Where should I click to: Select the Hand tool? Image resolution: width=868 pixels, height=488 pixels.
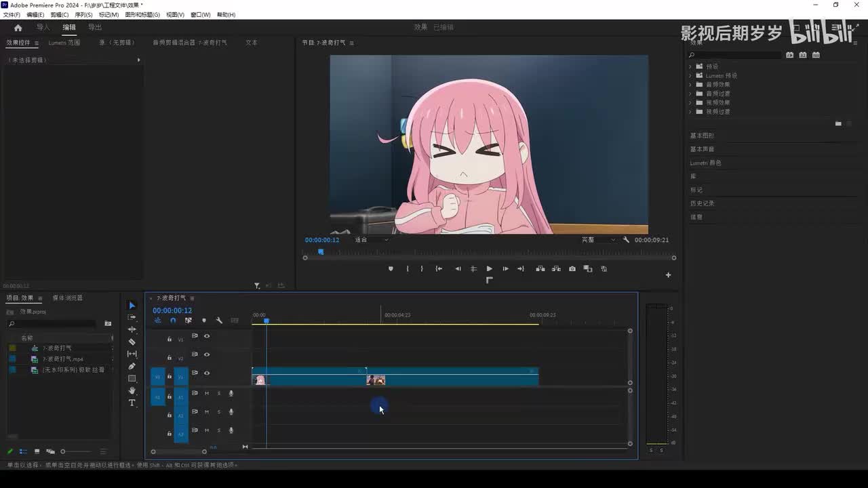(x=132, y=391)
